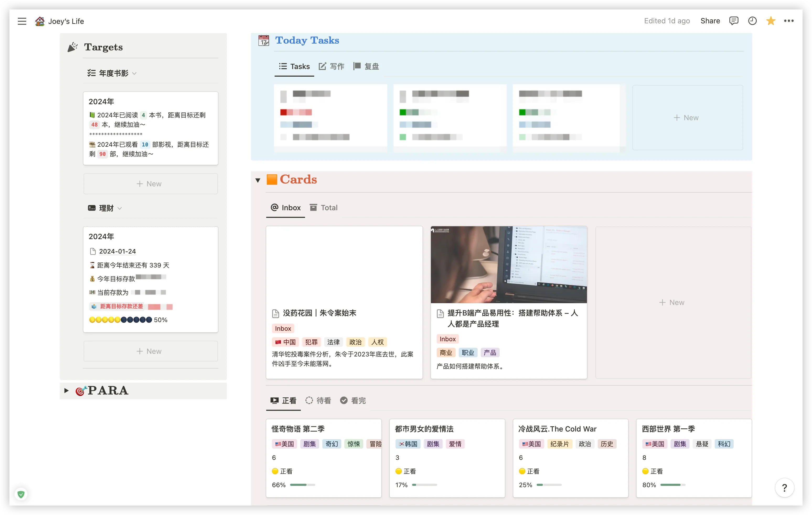Open the B端产品 card thumbnail image
This screenshot has width=812, height=515.
(x=509, y=265)
